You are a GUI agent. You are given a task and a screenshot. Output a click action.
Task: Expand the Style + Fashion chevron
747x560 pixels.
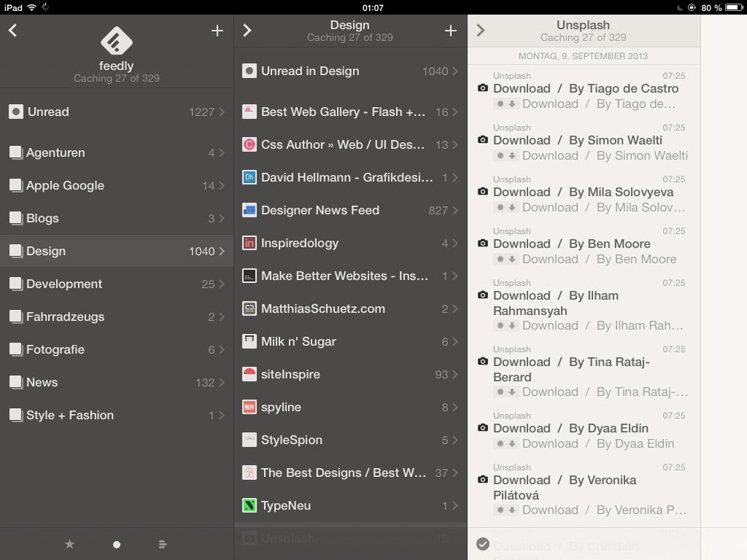(x=222, y=415)
